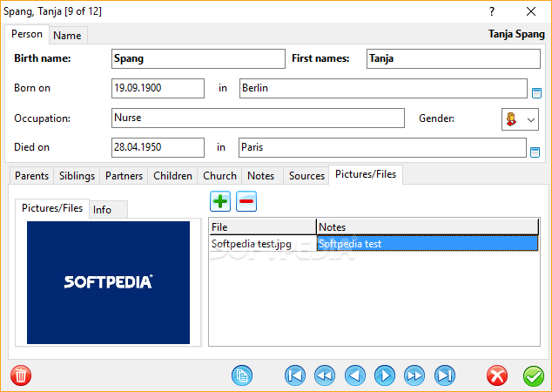Select the Pictures/Files sub-tab above the preview
This screenshot has height=392, width=552.
tap(52, 208)
